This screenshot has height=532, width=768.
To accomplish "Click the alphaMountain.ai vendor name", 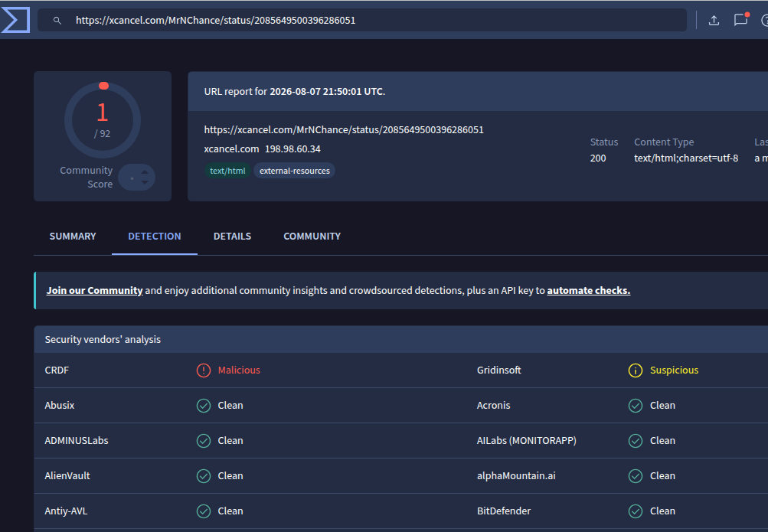I will [516, 476].
